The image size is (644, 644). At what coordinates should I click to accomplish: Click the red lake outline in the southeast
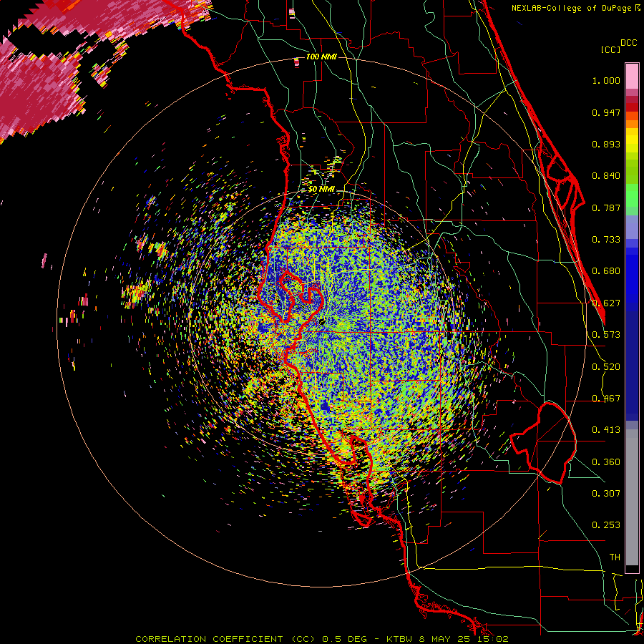pyautogui.click(x=543, y=443)
